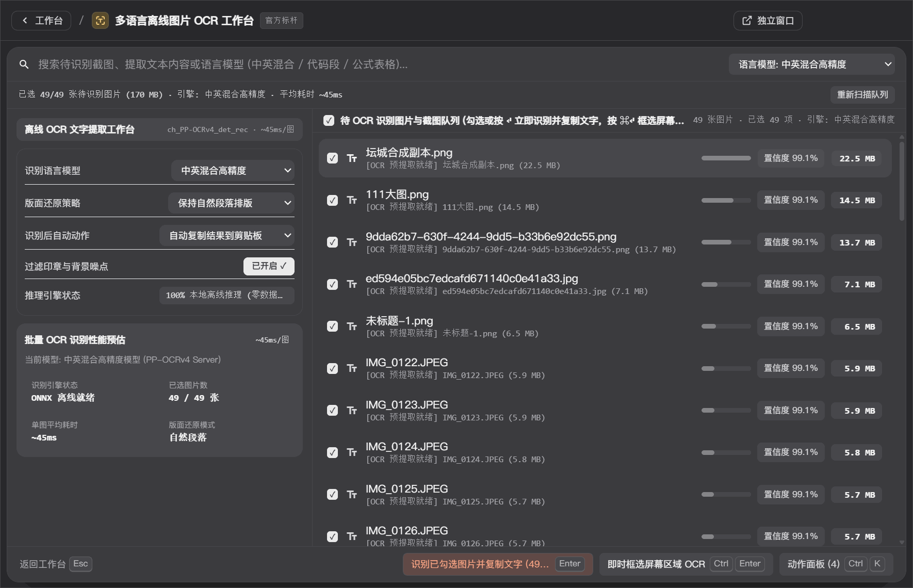
Task: Open the 版面还原策略 dropdown
Action: click(231, 203)
